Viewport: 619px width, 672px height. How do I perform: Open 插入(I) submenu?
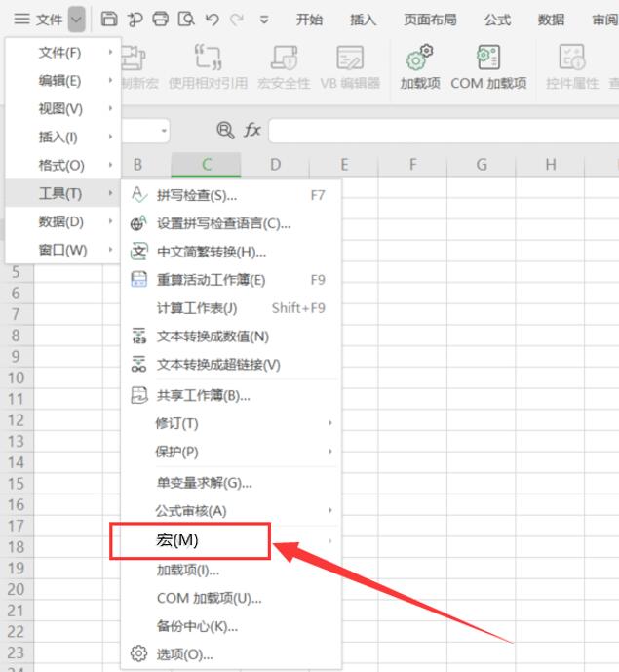63,138
